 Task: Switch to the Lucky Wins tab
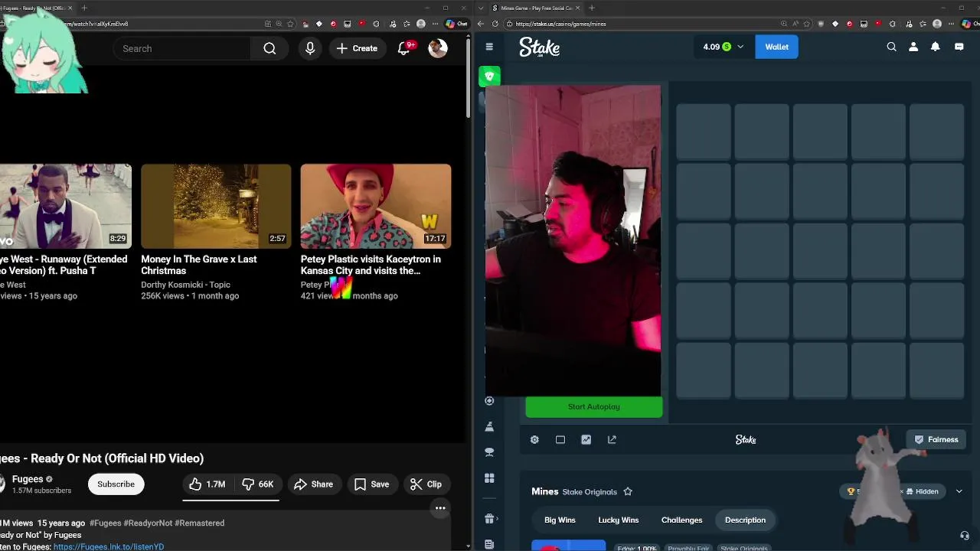pos(618,520)
